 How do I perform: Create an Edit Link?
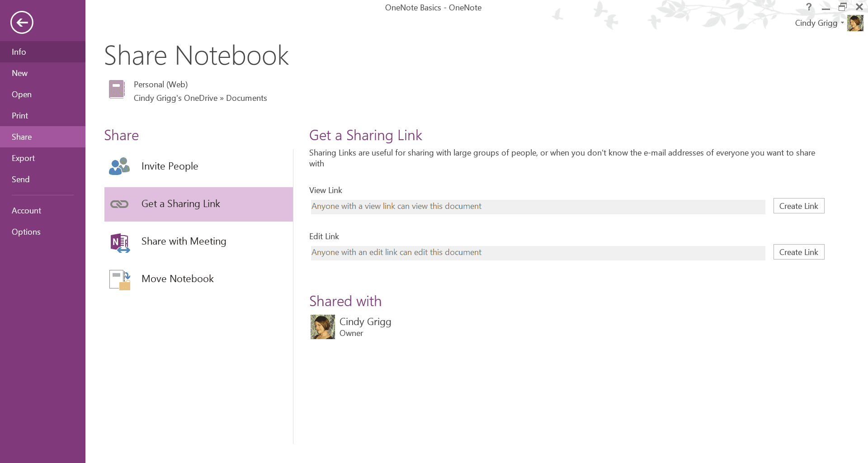pos(799,252)
